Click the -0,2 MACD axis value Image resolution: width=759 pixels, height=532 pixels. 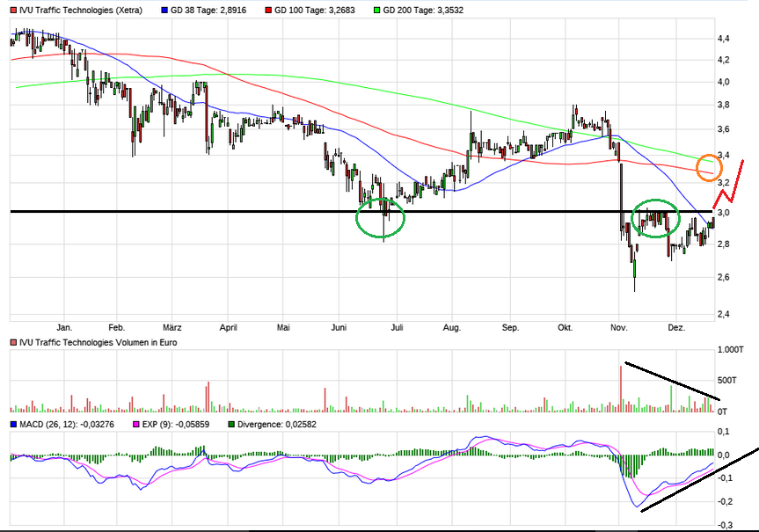[725, 501]
